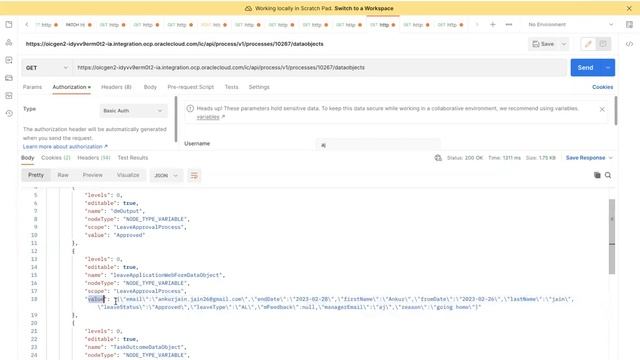Image resolution: width=640 pixels, height=360 pixels.
Task: Open the Monitors sidebar icon
Action: (9, 96)
